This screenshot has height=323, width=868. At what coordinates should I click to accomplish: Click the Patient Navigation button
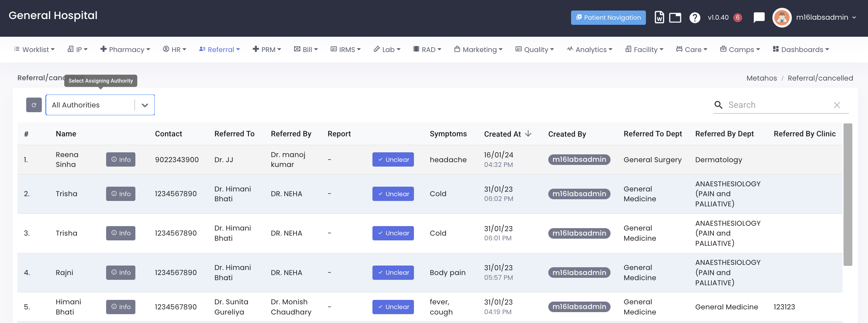[x=608, y=17]
